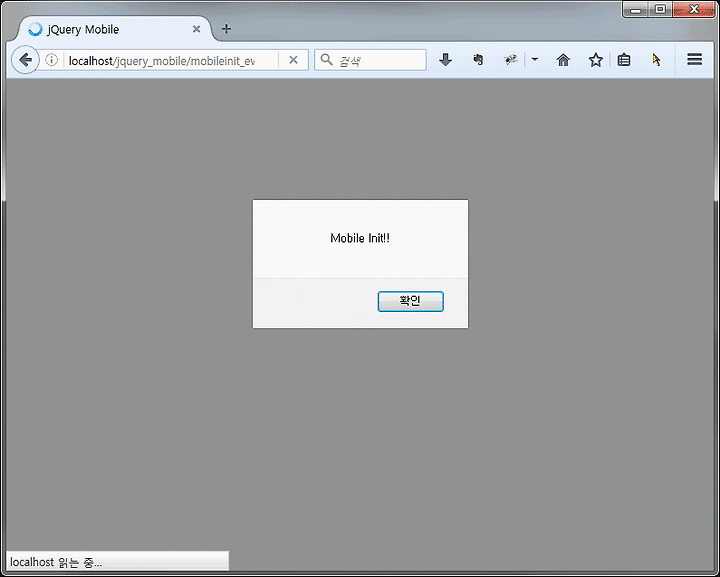This screenshot has height=577, width=720.
Task: Open the site information icon
Action: click(x=51, y=60)
